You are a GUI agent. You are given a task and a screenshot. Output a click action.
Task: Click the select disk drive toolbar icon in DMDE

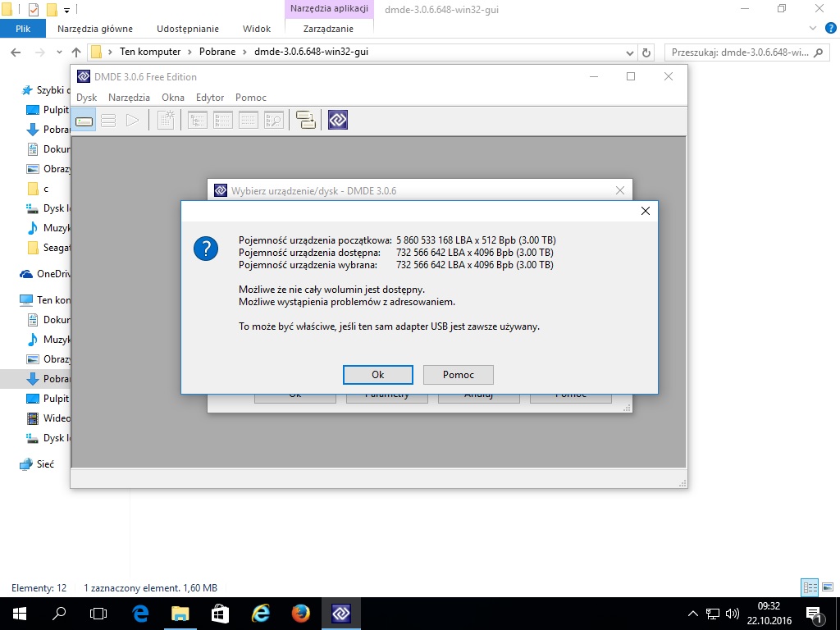coord(84,120)
